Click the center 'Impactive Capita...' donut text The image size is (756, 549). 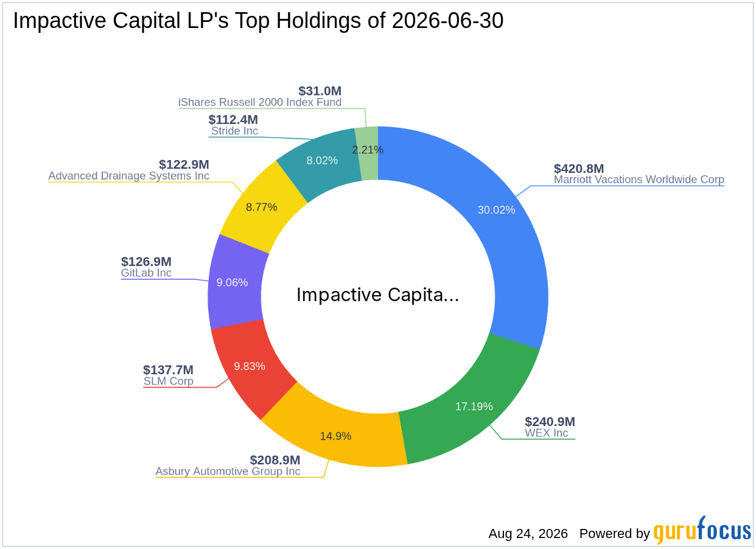click(378, 295)
